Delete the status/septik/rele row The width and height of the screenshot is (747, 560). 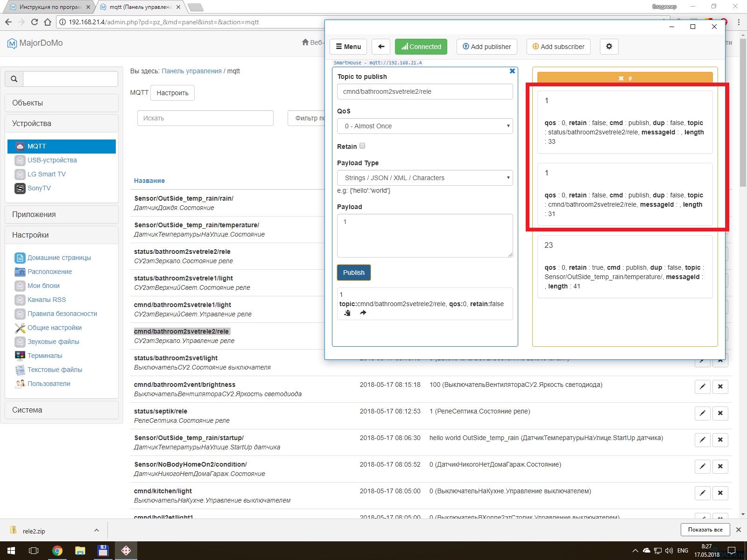click(x=720, y=413)
